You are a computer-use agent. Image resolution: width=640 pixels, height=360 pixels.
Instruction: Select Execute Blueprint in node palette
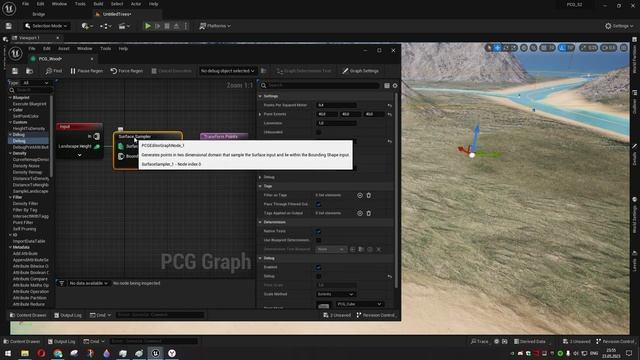tap(29, 104)
